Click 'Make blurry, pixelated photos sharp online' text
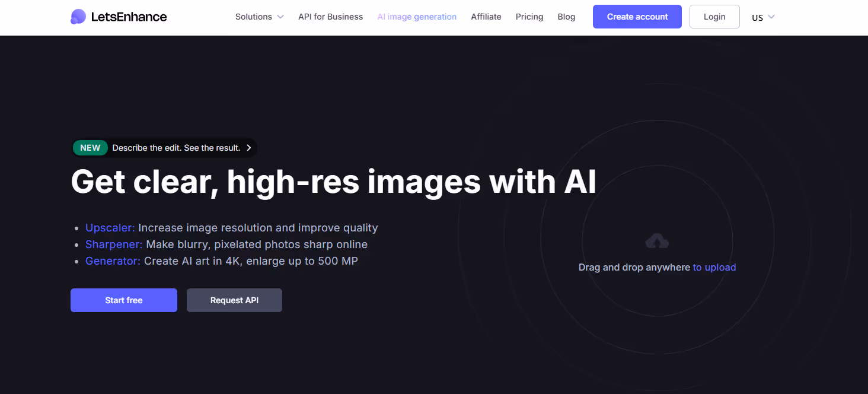This screenshot has height=394, width=868. (257, 244)
